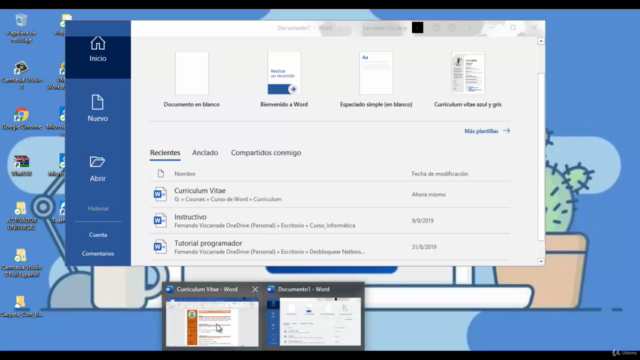Image resolution: width=640 pixels, height=360 pixels.
Task: Open ACTIVADOR UNIVERSAL folder on desktop
Action: click(x=21, y=216)
